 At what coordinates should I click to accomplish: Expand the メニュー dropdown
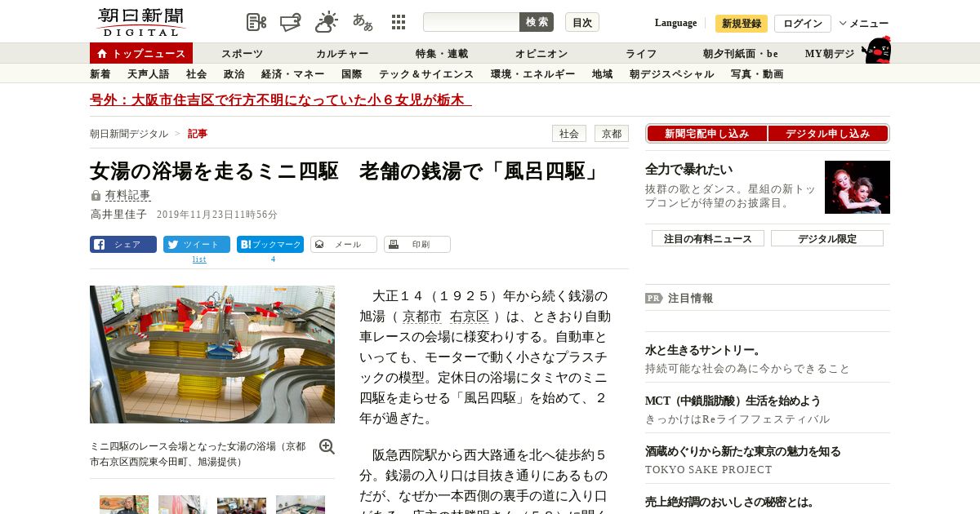(864, 24)
